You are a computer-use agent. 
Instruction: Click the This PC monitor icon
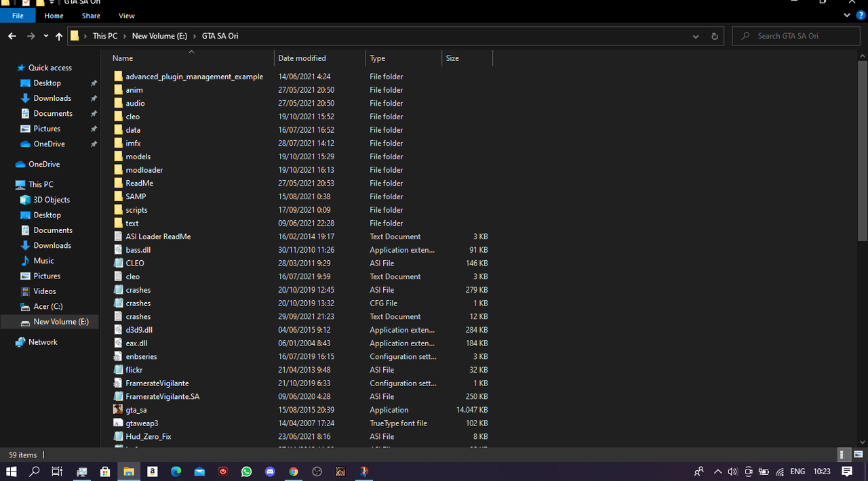(x=20, y=184)
